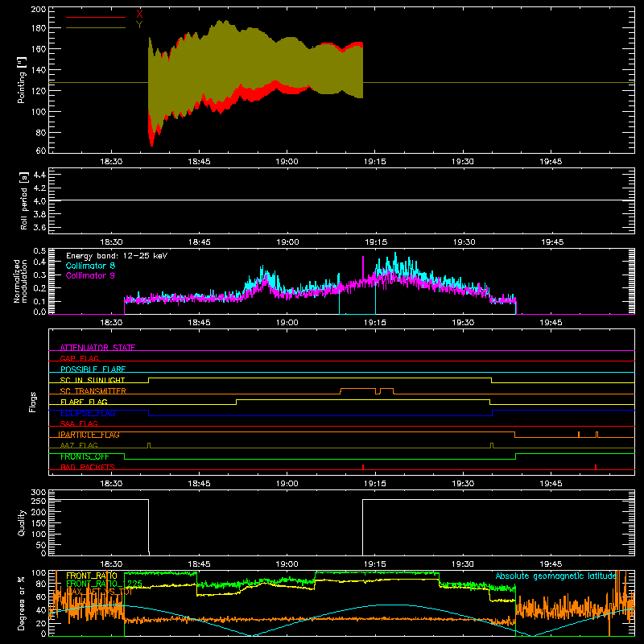Click the green FRONTS_OFF label
This screenshot has width=644, height=644.
(85, 456)
